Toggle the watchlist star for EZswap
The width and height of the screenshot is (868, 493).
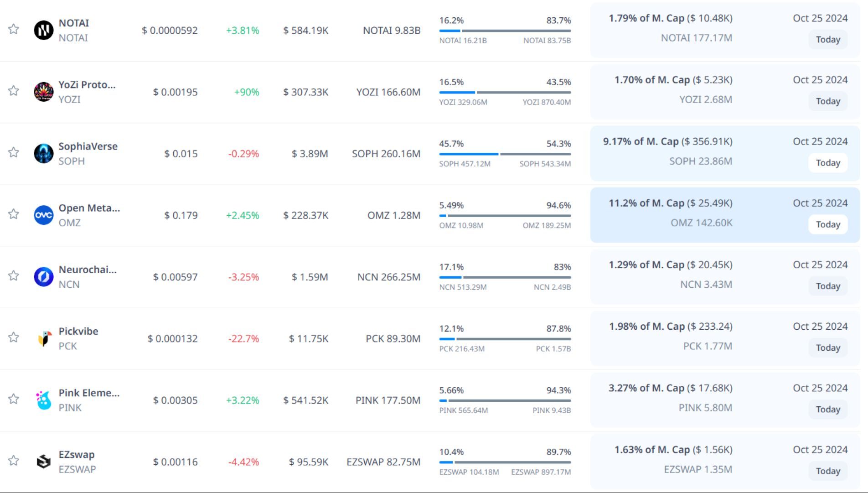click(x=14, y=461)
